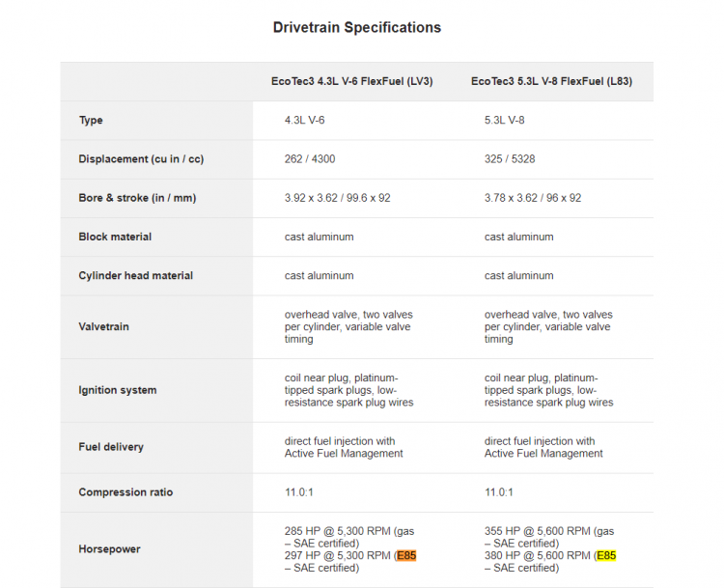Click the Valvetrain row label
This screenshot has width=724, height=588.
(x=104, y=326)
